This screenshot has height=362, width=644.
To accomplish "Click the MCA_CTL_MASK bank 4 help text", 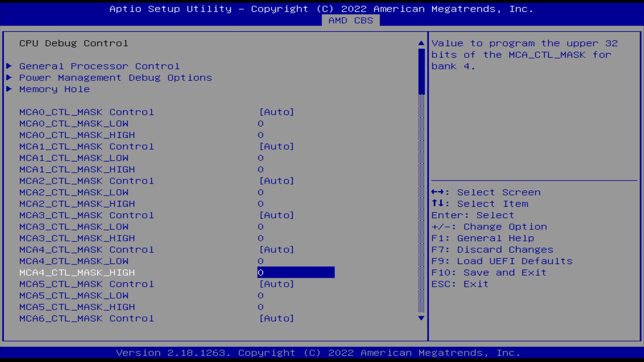I will coord(525,55).
